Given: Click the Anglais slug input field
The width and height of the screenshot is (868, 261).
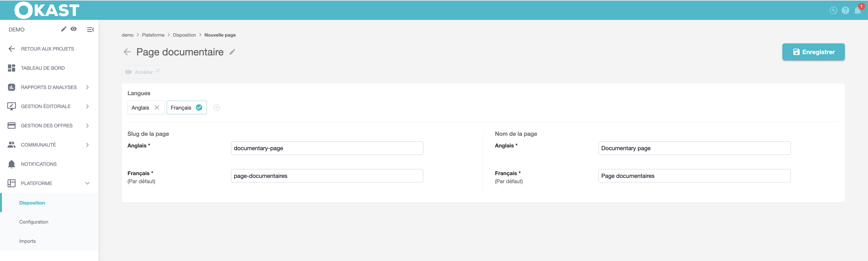Looking at the screenshot, I should pos(327,148).
